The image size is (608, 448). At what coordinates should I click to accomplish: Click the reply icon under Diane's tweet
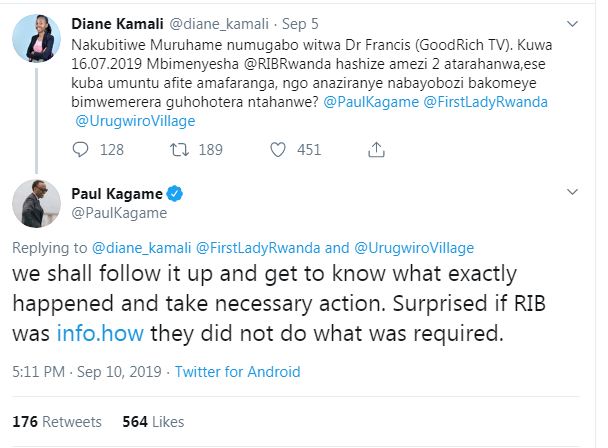click(84, 149)
